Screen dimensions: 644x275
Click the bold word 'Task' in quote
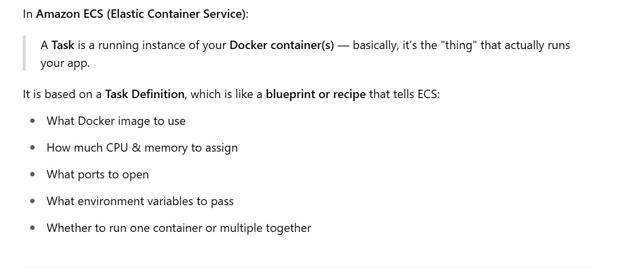63,45
